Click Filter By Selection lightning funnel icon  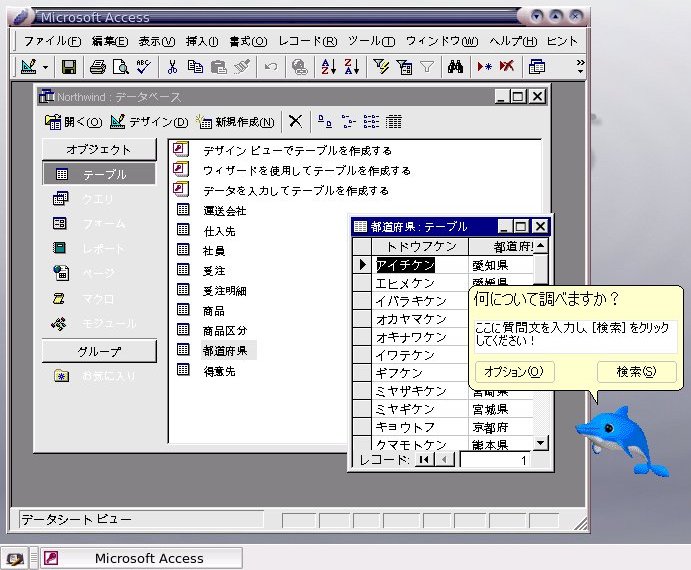pos(381,67)
